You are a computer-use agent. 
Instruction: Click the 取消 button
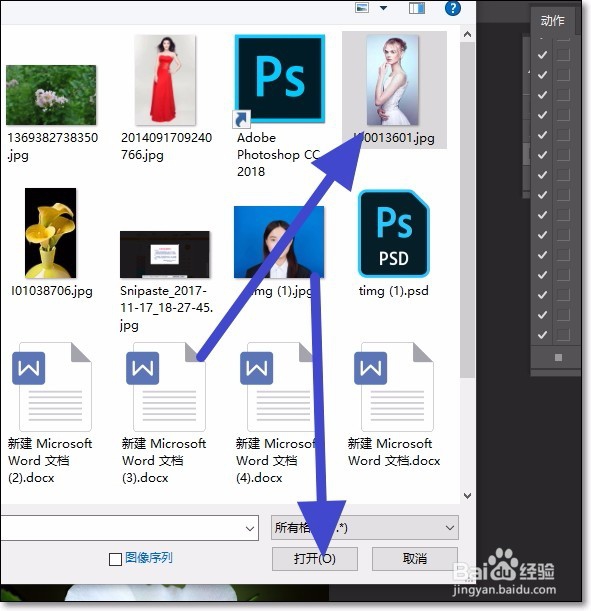[415, 558]
